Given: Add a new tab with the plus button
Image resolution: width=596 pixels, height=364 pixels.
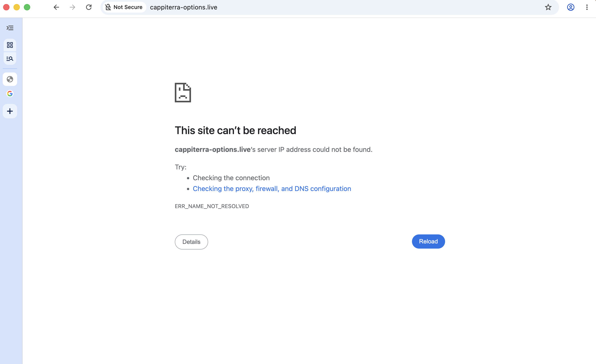Looking at the screenshot, I should pos(10,111).
